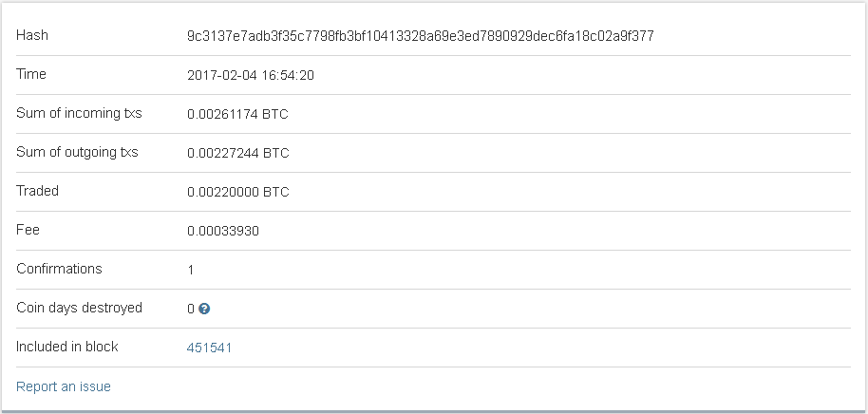Click the Sum of incoming txs label
This screenshot has height=414, width=868.
point(79,113)
